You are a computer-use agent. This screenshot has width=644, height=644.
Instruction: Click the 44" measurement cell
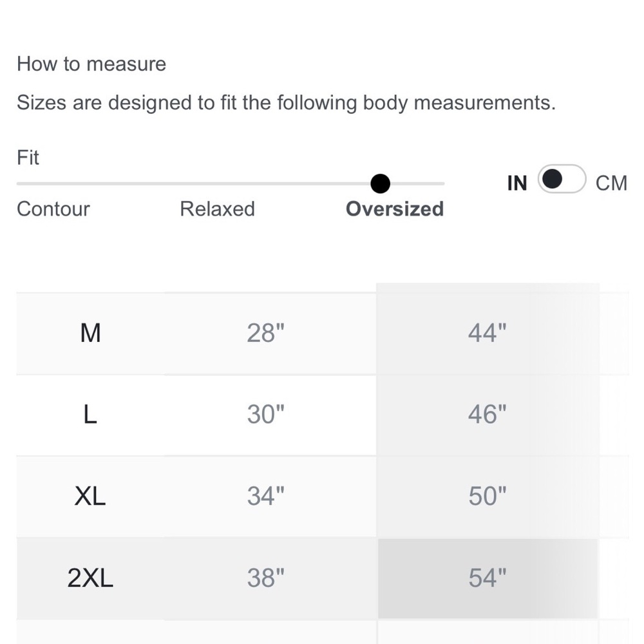(488, 333)
